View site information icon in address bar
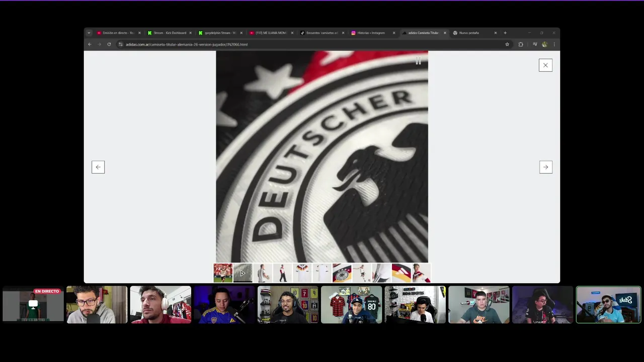644x362 pixels. (x=120, y=44)
